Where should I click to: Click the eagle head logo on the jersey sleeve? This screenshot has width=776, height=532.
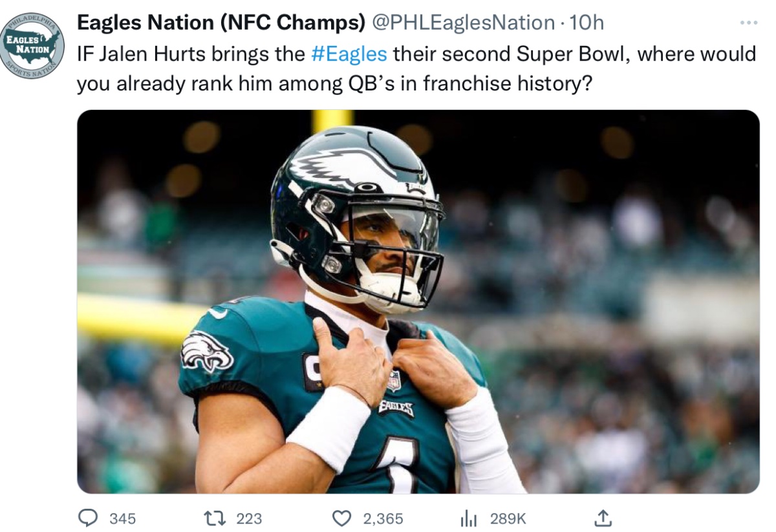click(x=206, y=352)
